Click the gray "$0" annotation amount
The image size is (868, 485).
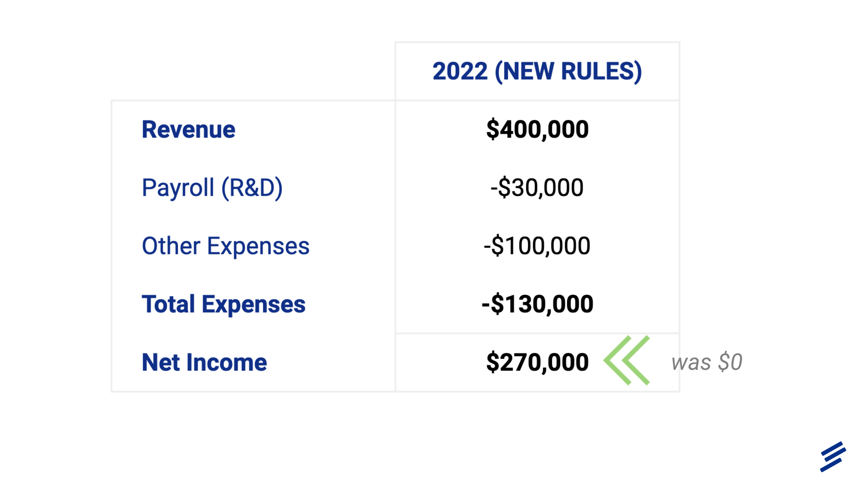coord(730,362)
